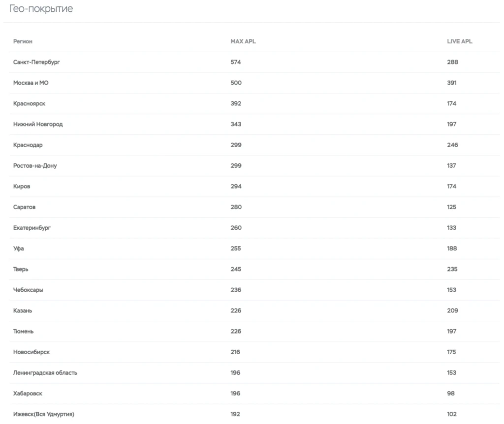Click the Казань region entry
This screenshot has height=424, width=504.
tap(23, 310)
